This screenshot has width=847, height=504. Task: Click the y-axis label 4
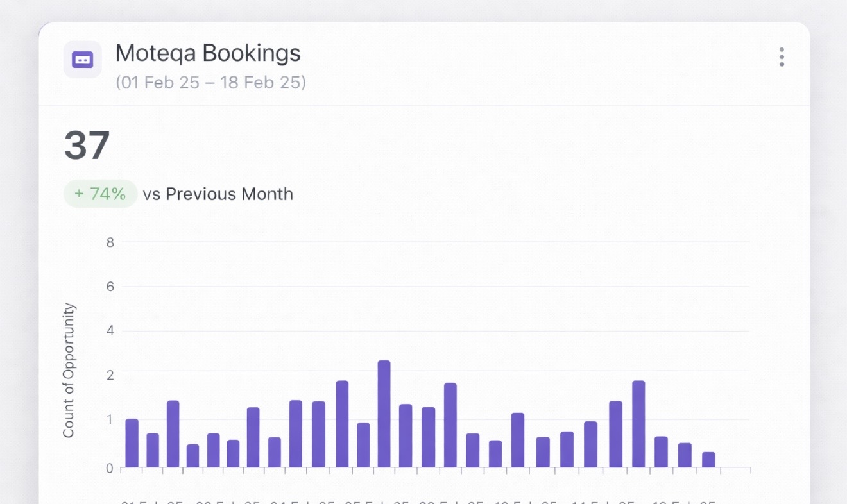(110, 331)
